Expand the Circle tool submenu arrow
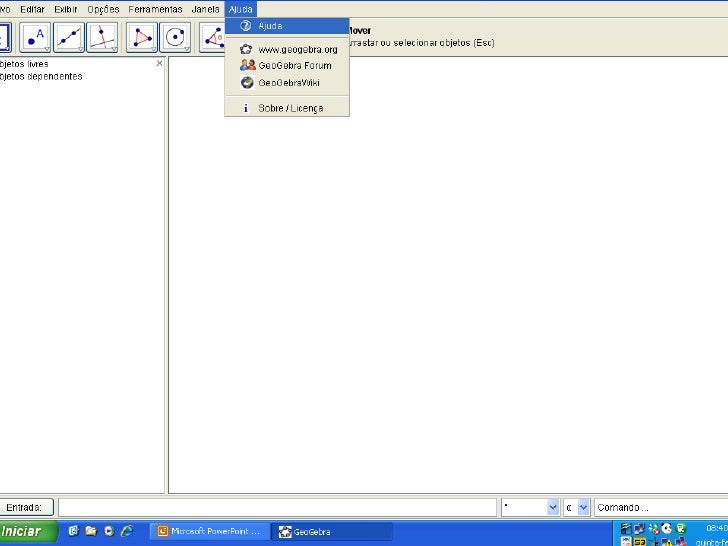The image size is (728, 546). point(187,49)
